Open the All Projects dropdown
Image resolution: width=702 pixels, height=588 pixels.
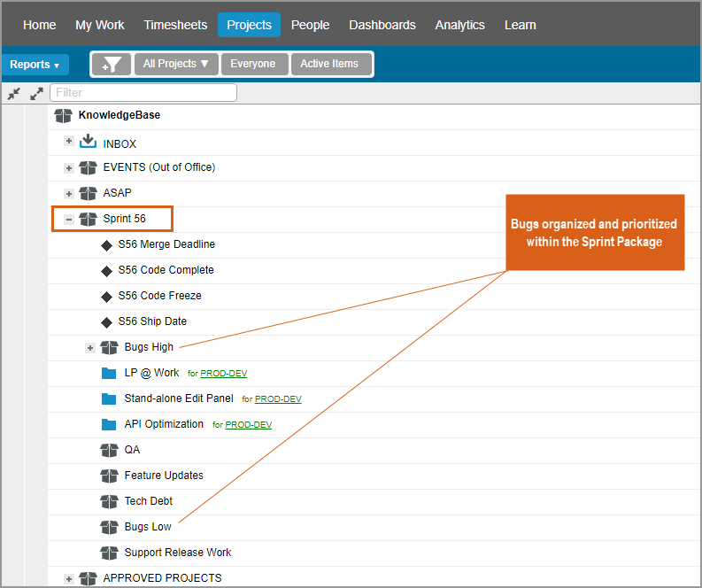[175, 64]
